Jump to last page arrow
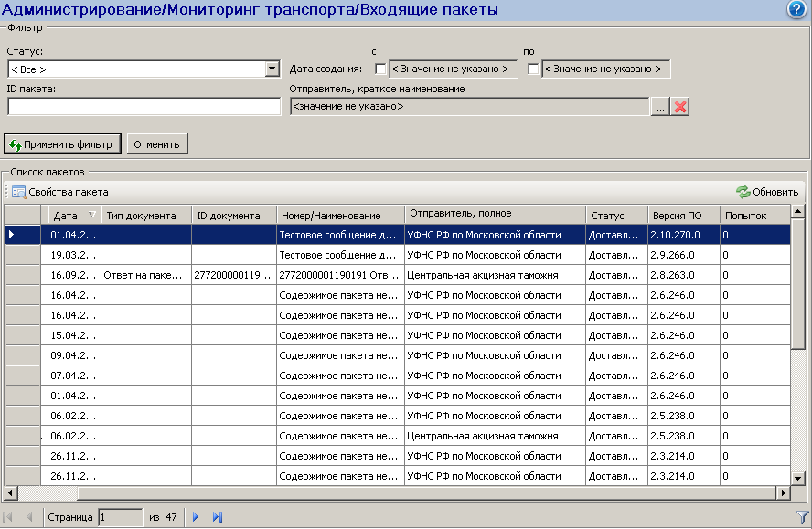Viewport: 812px width, 529px height. click(218, 516)
